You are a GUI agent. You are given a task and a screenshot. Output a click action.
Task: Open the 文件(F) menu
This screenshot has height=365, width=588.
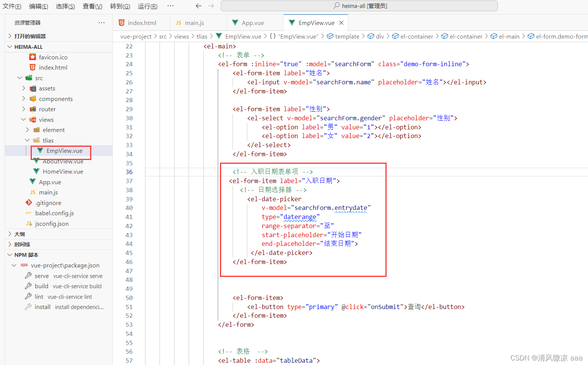coord(12,6)
